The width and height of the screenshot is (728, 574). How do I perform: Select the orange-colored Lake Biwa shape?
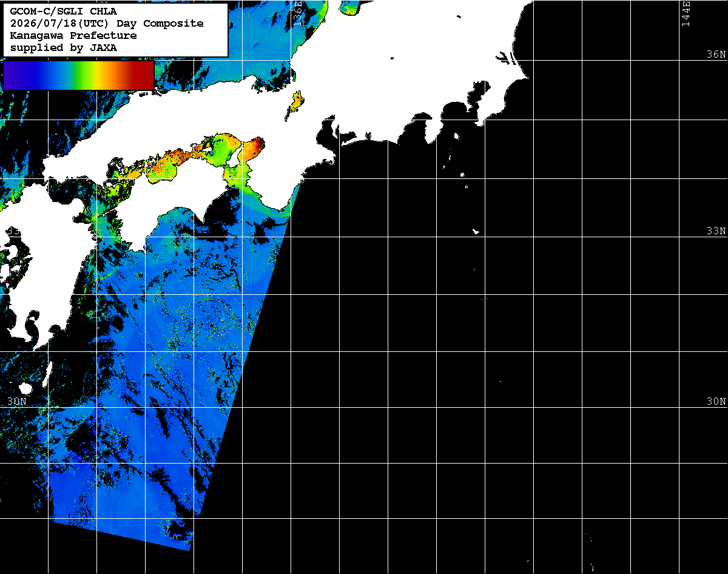298,101
